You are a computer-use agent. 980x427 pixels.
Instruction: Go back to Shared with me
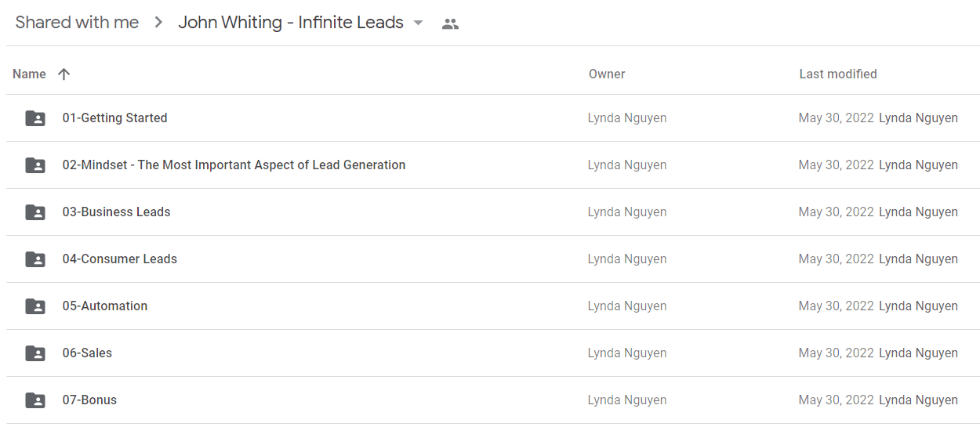coord(77,23)
